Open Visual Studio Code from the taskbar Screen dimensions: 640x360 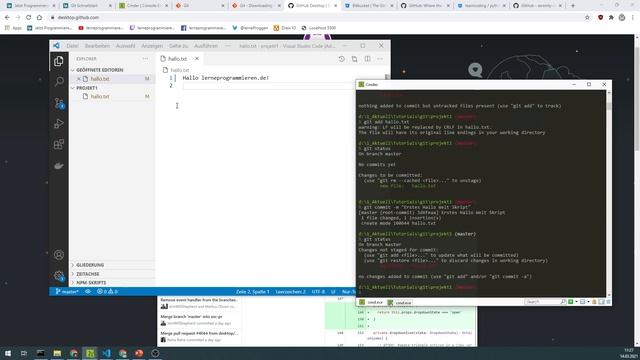(106, 353)
